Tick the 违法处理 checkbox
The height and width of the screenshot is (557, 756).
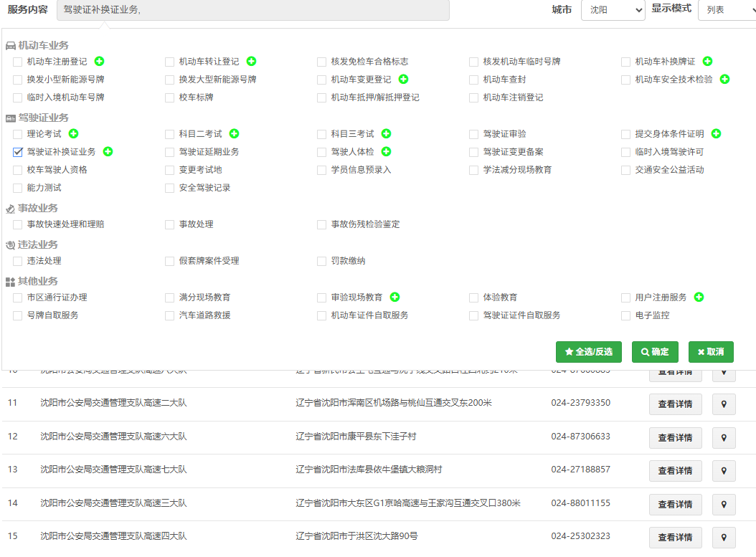18,261
